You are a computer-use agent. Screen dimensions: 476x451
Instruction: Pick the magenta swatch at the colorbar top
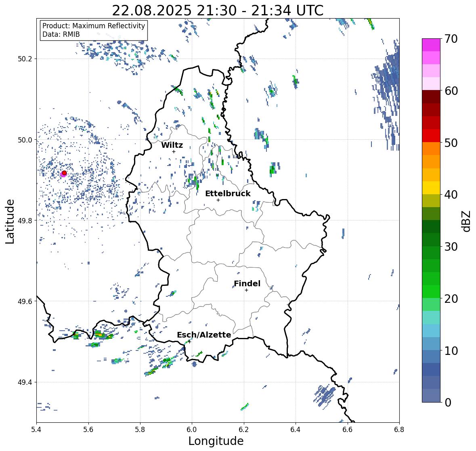pos(431,45)
